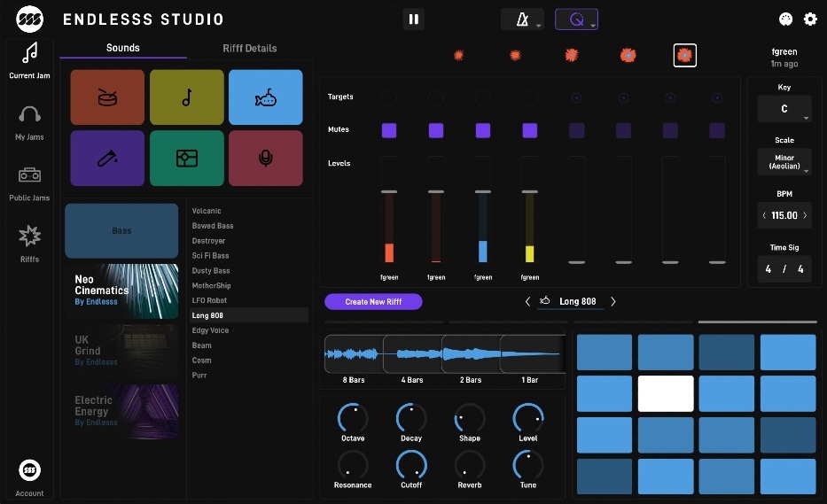Click the Octave knob
The image size is (827, 504).
[353, 418]
